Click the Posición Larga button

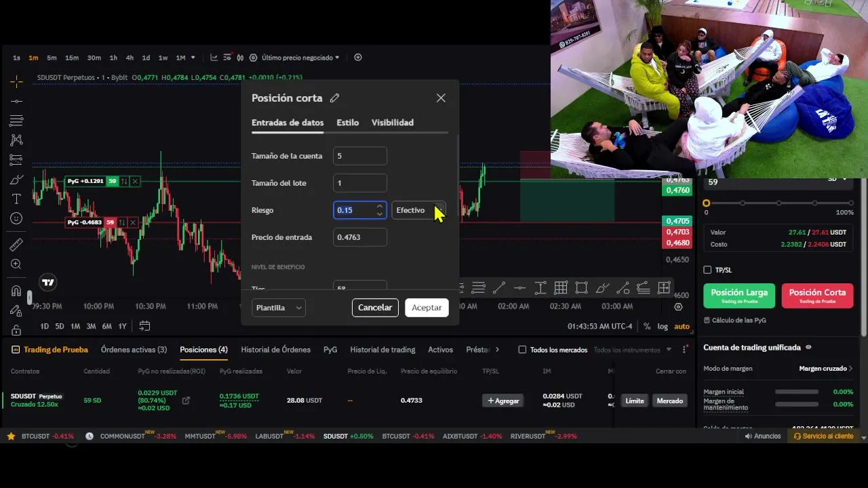[739, 296]
